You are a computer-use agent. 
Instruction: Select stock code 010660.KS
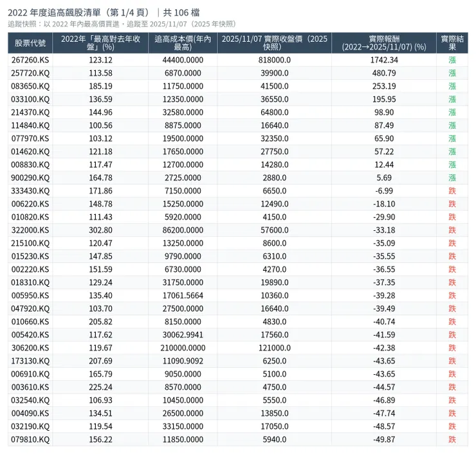tap(30, 322)
